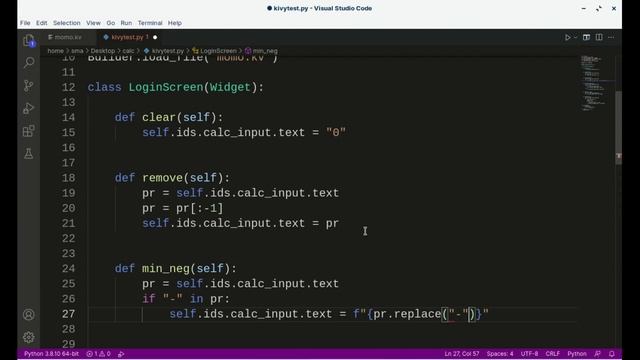Open the View menu
640x360 pixels.
tap(93, 23)
